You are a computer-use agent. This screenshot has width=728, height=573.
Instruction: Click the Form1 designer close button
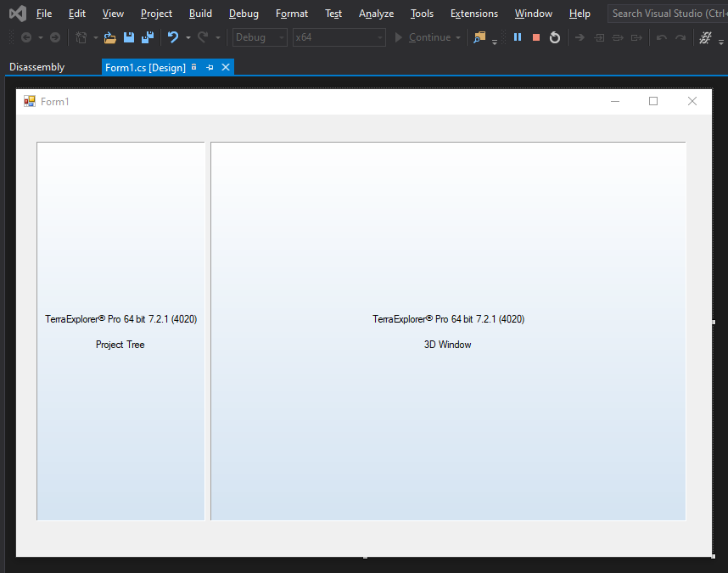tap(692, 101)
